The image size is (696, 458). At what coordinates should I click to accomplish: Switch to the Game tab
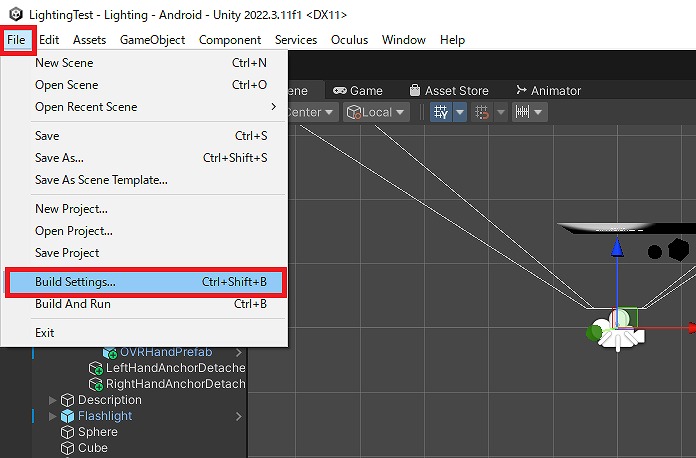358,91
